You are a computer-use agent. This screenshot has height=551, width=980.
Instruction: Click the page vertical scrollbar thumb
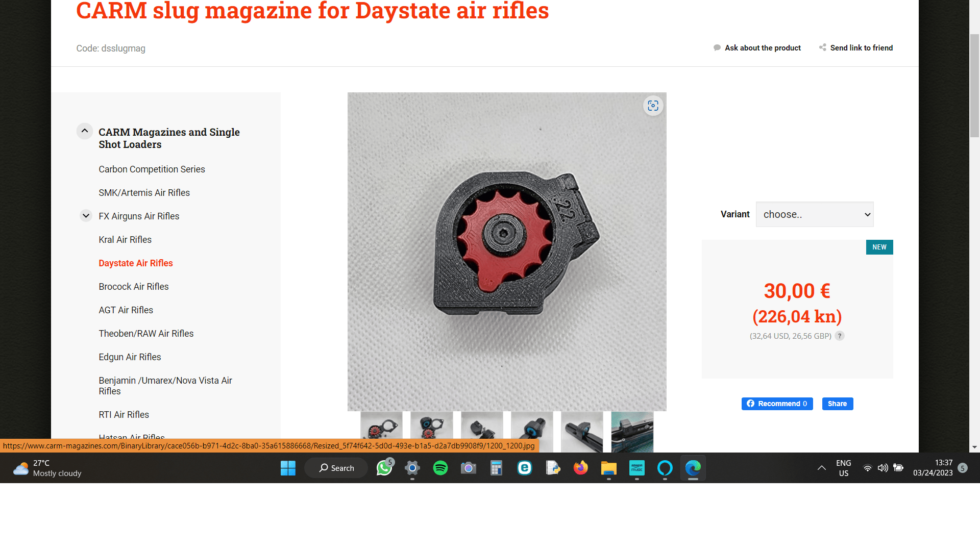974,86
